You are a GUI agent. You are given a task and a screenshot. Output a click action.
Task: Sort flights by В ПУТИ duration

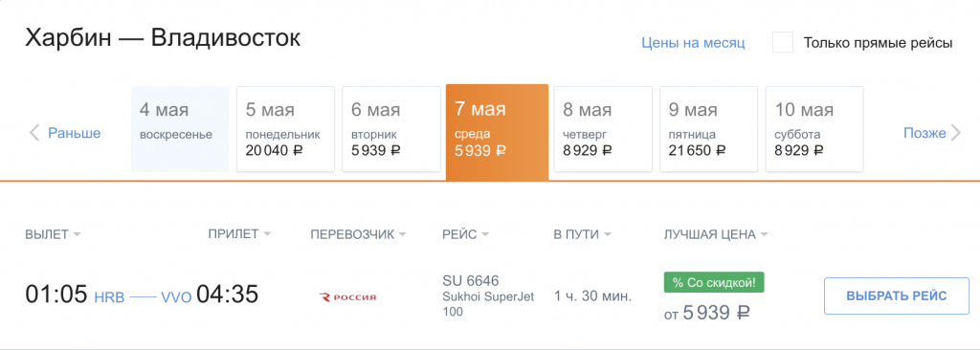pyautogui.click(x=583, y=234)
